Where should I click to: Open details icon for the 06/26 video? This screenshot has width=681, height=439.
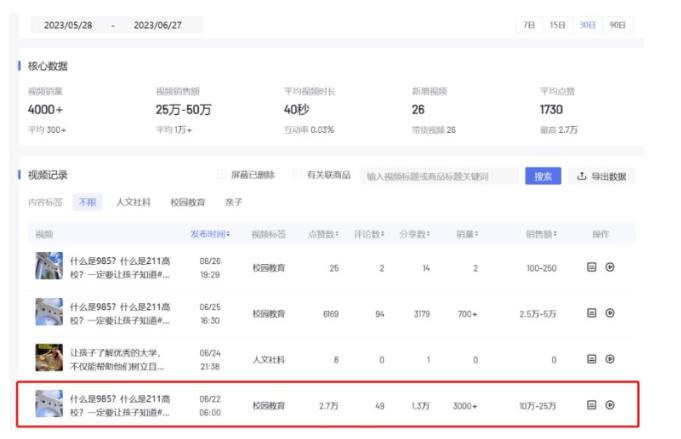coord(591,268)
